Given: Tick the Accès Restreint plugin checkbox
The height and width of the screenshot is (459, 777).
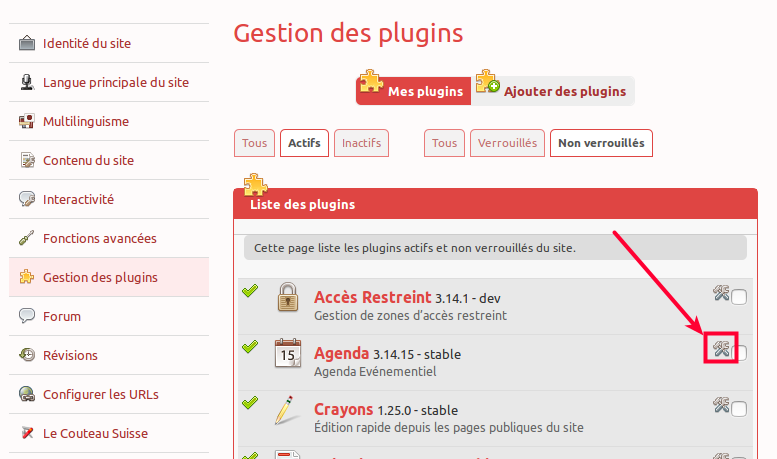Looking at the screenshot, I should click(x=738, y=297).
